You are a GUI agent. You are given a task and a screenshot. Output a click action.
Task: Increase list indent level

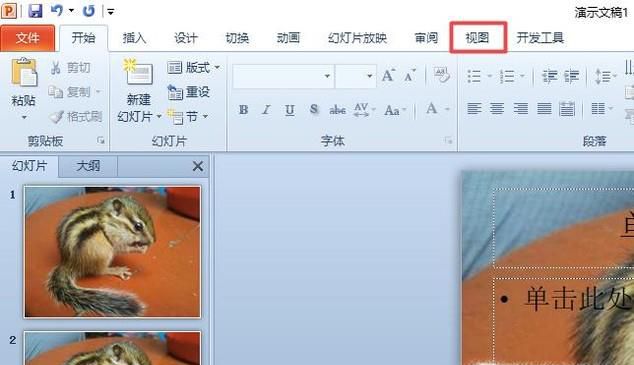(x=571, y=76)
